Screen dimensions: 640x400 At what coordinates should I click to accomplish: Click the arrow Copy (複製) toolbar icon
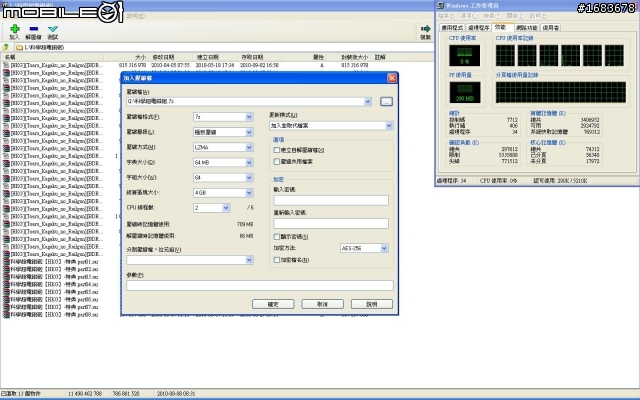click(426, 29)
